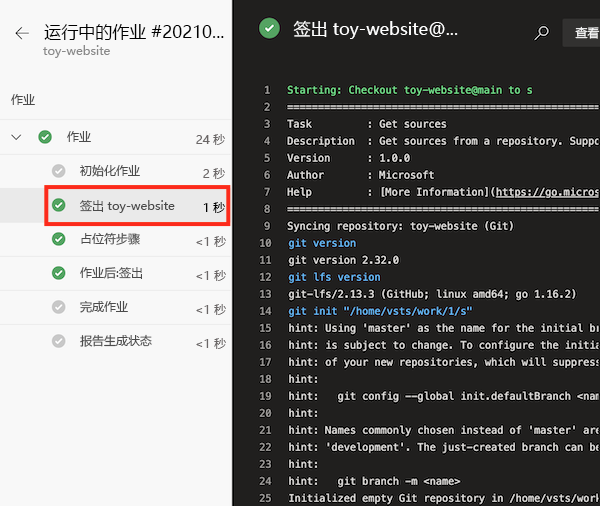Open the 报告生成状态 step
The image size is (600, 506).
[115, 341]
